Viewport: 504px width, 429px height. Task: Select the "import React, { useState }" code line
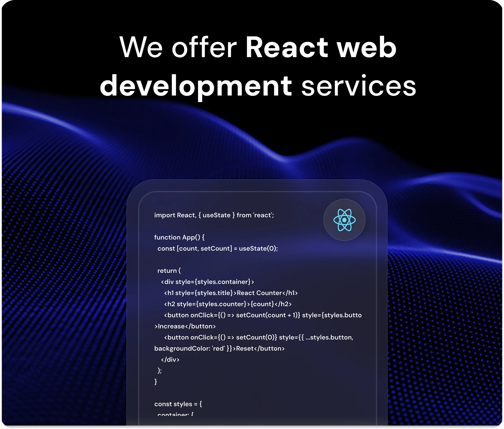click(x=214, y=215)
